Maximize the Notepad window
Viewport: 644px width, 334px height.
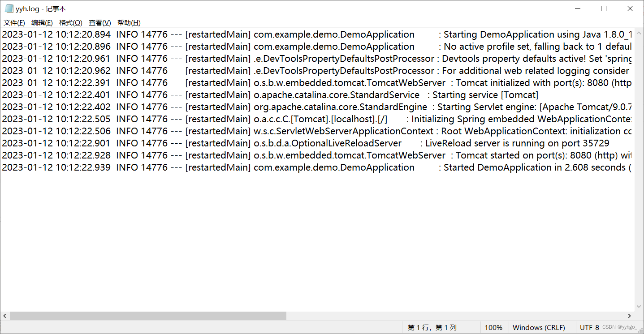604,9
